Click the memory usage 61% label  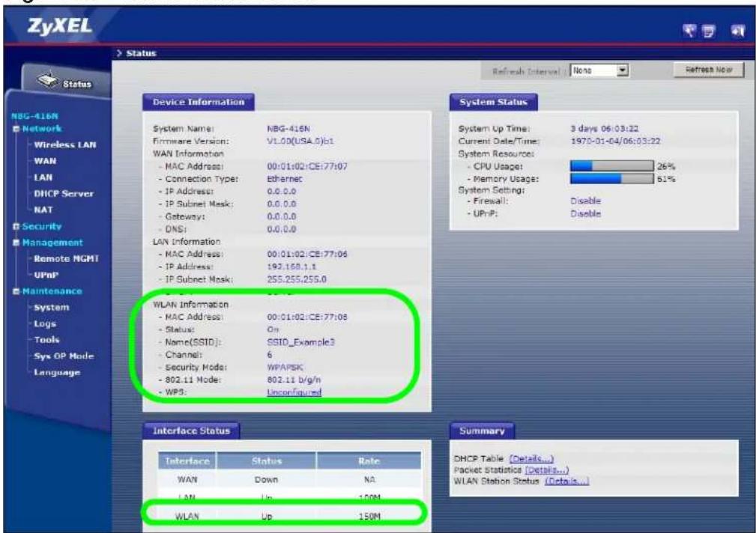[666, 179]
